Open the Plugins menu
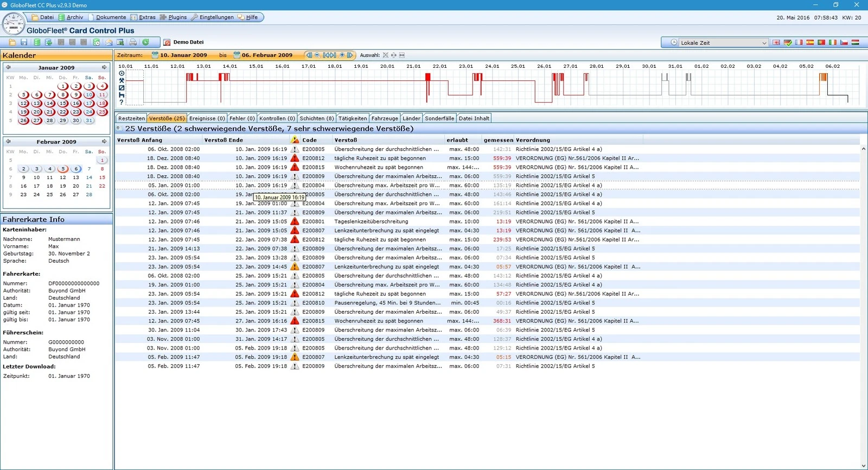This screenshot has width=868, height=470. [x=173, y=17]
